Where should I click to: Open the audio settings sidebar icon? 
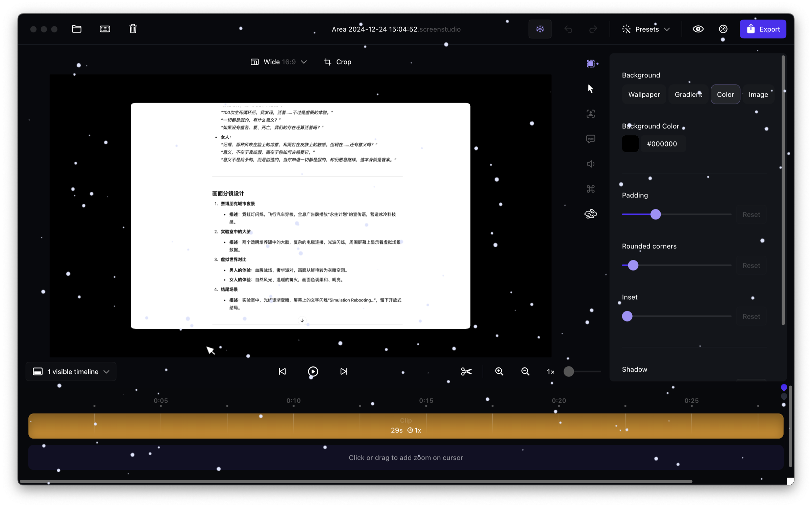590,164
